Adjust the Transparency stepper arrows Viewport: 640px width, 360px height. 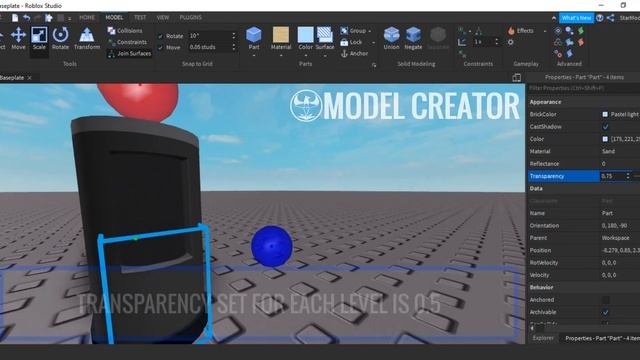tap(628, 176)
